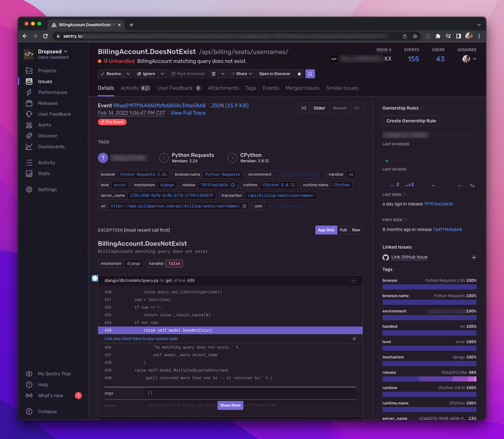504x439 pixels.
Task: Select App Only stack trace view
Action: (326, 230)
